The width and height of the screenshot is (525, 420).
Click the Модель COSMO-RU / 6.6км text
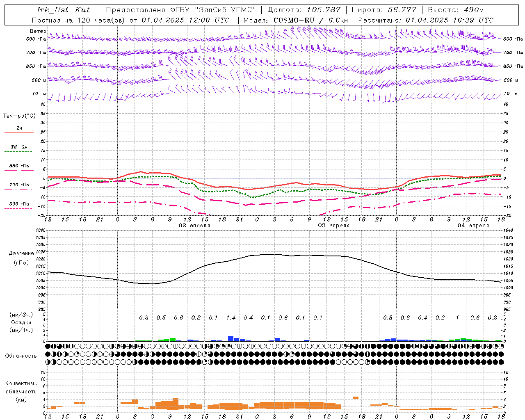pyautogui.click(x=296, y=20)
